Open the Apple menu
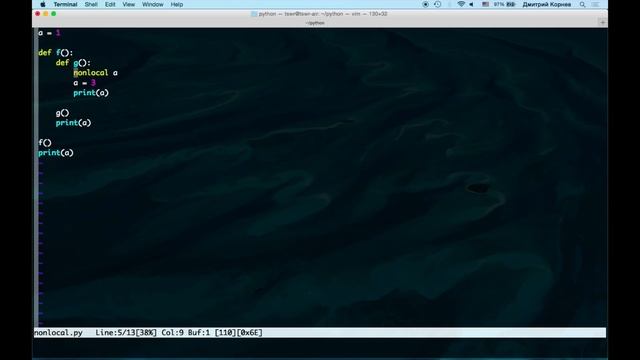This screenshot has width=640, height=360. [x=43, y=4]
